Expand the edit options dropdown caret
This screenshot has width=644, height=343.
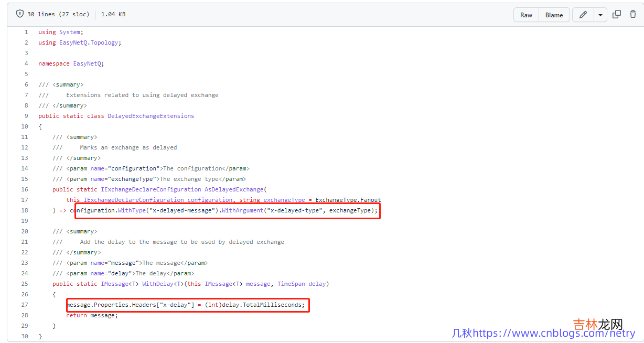click(x=600, y=15)
